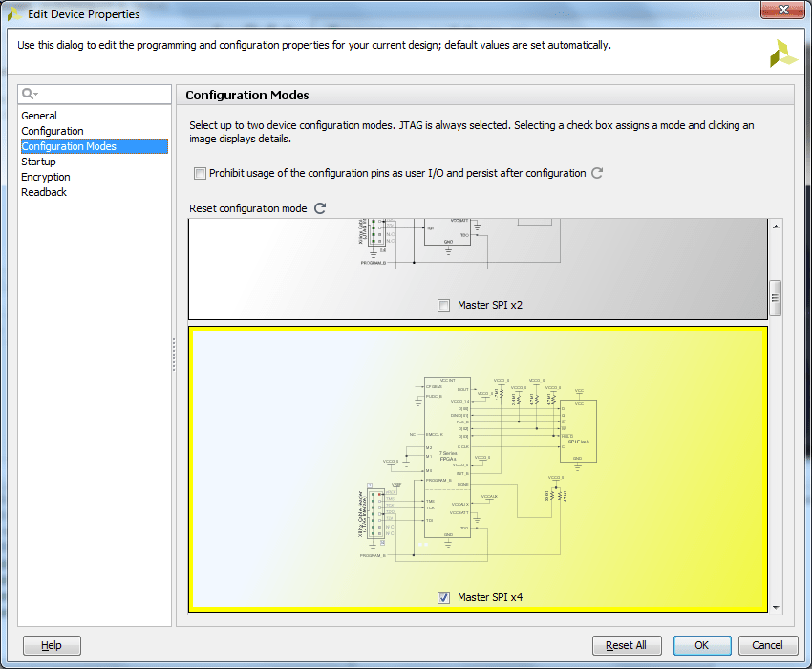Image resolution: width=812 pixels, height=669 pixels.
Task: Enable the Prohibit usage of configuration pins checkbox
Action: tap(200, 174)
